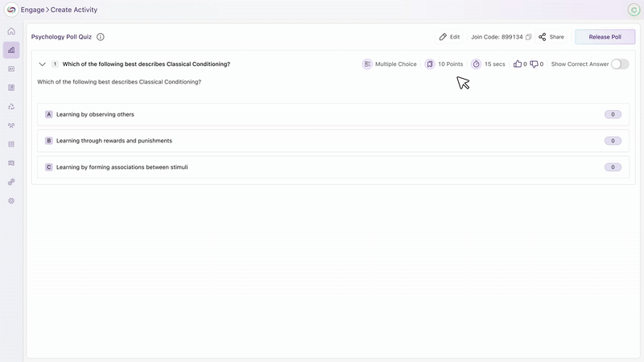Viewport: 644px width, 362px height.
Task: Click the 10 Points setting
Action: pyautogui.click(x=444, y=64)
